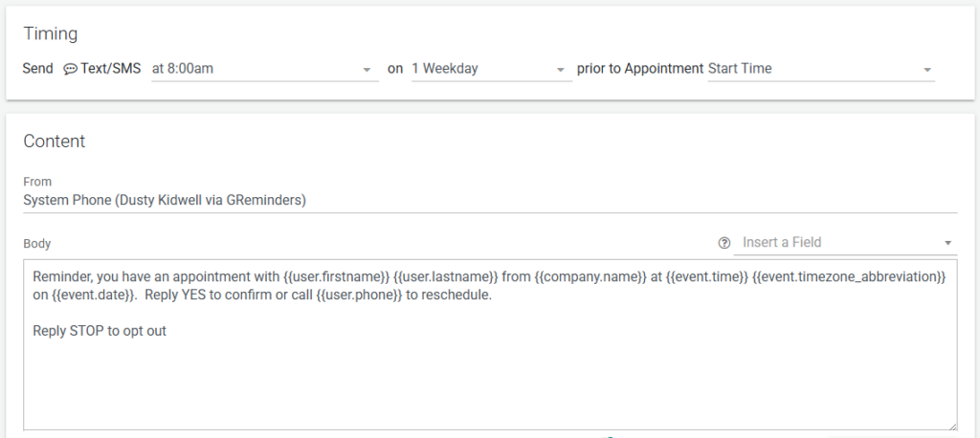Click the Body textarea resize handle

point(952,426)
